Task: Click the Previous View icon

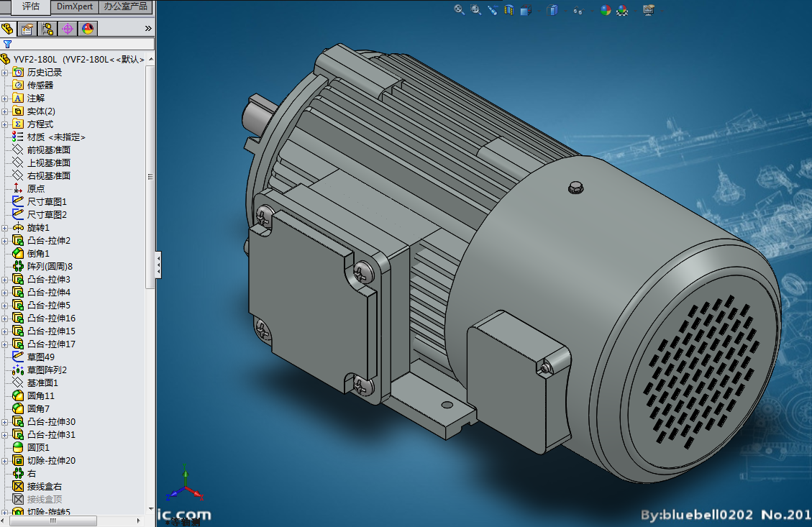Action: [493, 10]
